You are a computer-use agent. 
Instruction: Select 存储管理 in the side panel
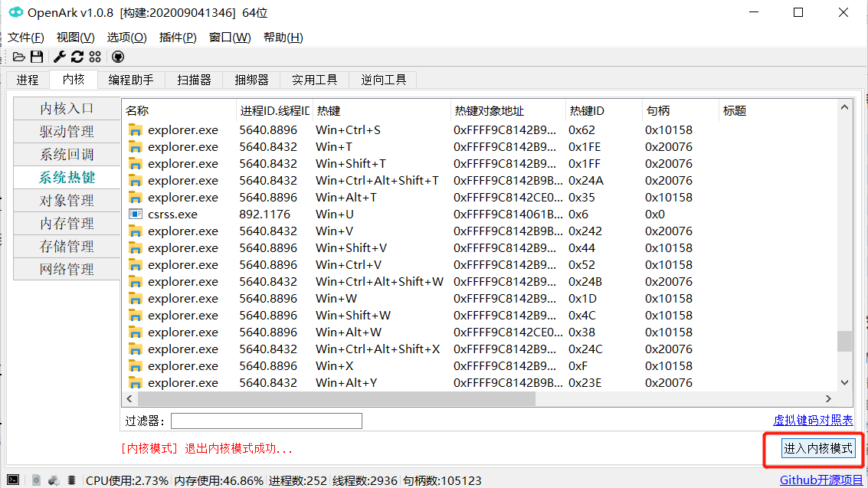(x=67, y=246)
